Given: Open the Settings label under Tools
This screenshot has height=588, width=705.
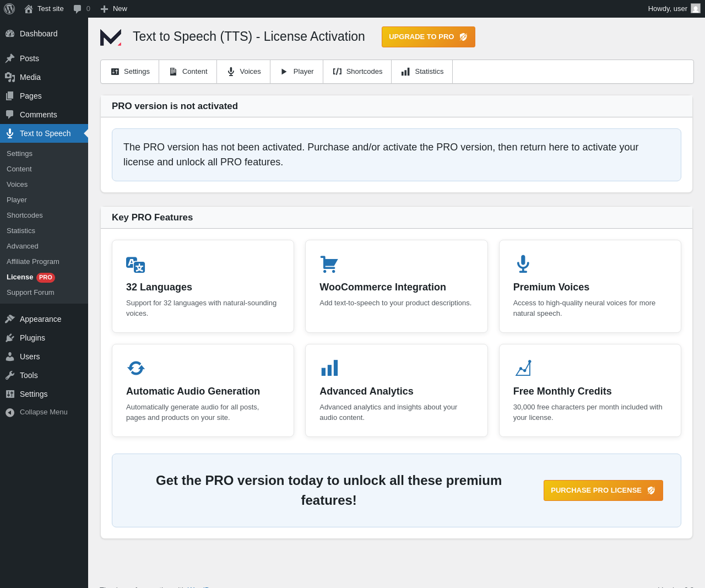Looking at the screenshot, I should tap(34, 394).
